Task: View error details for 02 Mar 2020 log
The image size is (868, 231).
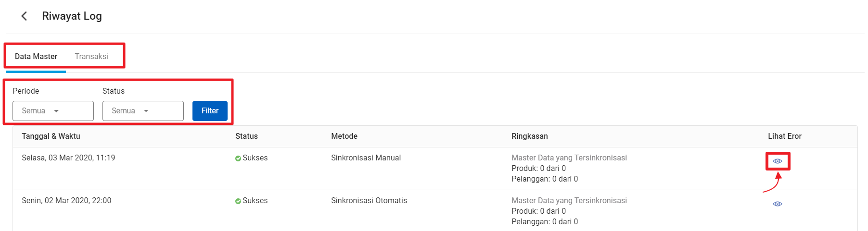Action: pyautogui.click(x=778, y=204)
